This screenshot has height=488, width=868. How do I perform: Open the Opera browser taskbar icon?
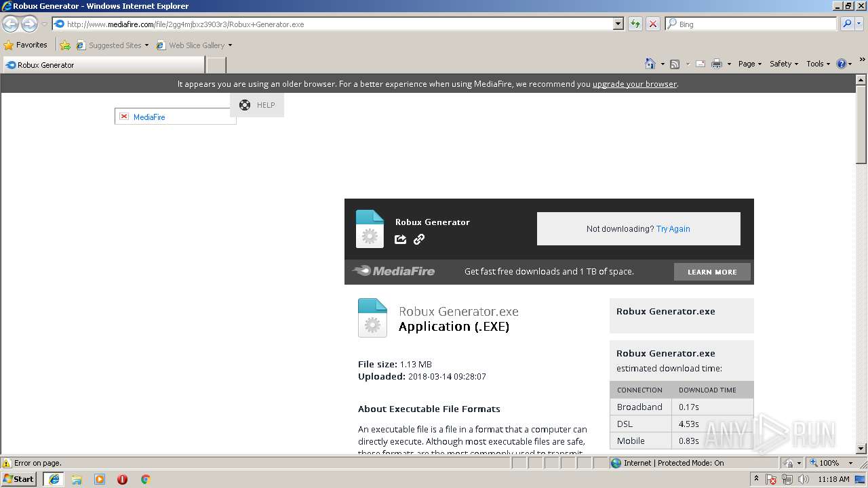pos(122,479)
